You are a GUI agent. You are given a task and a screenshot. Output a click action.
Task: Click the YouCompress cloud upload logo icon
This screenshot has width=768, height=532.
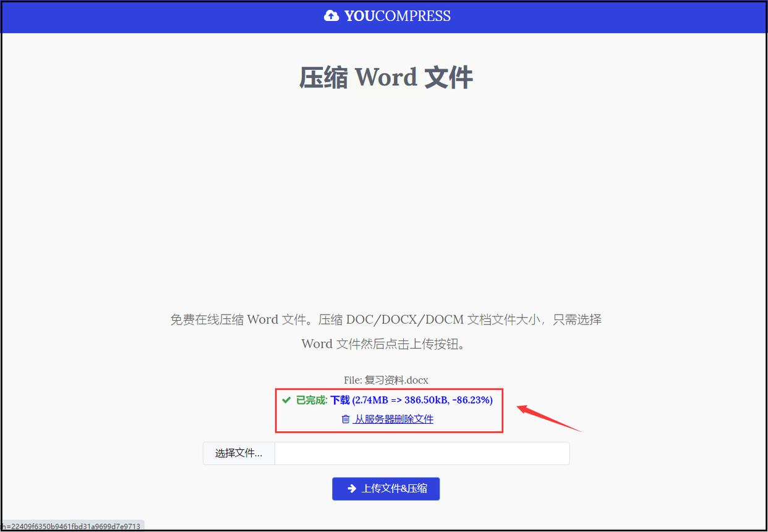331,16
